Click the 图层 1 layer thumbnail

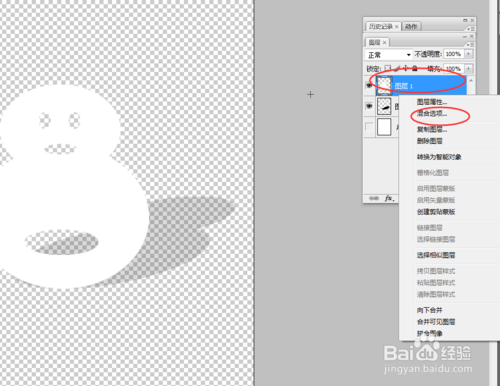(x=384, y=85)
